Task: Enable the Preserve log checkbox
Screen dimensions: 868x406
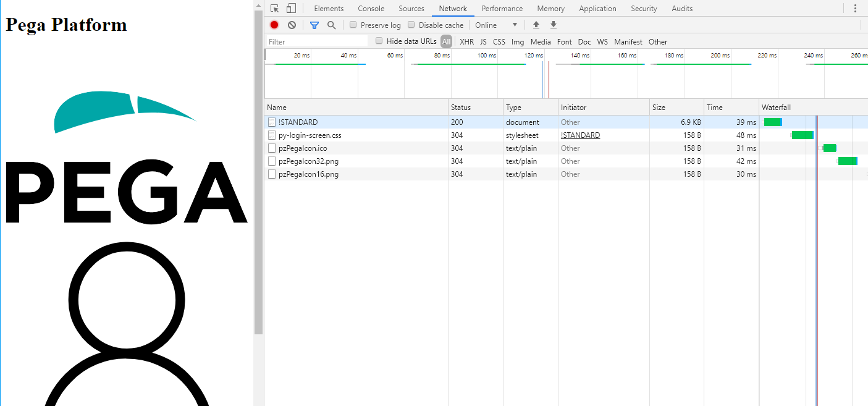Action: click(353, 25)
